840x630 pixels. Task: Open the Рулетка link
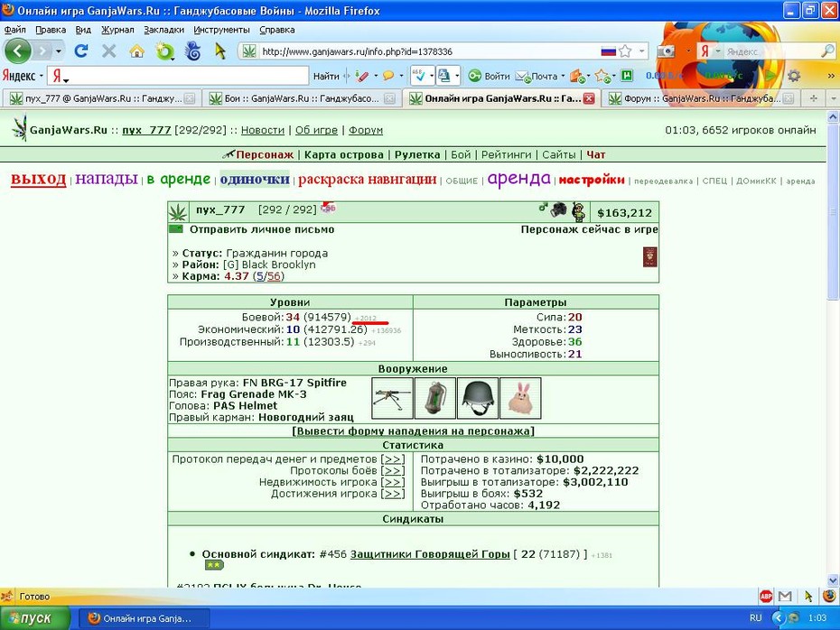(x=417, y=154)
